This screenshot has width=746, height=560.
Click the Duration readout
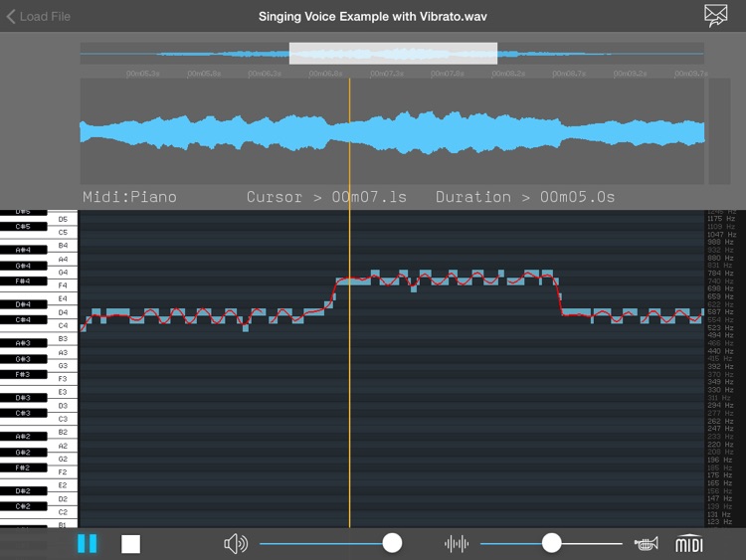[x=525, y=197]
